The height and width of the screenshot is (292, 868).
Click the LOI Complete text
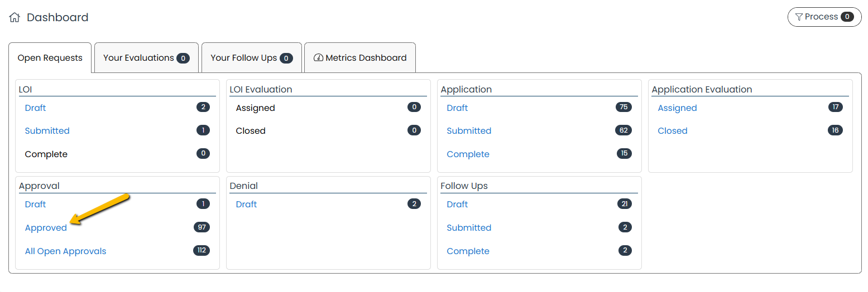[46, 154]
